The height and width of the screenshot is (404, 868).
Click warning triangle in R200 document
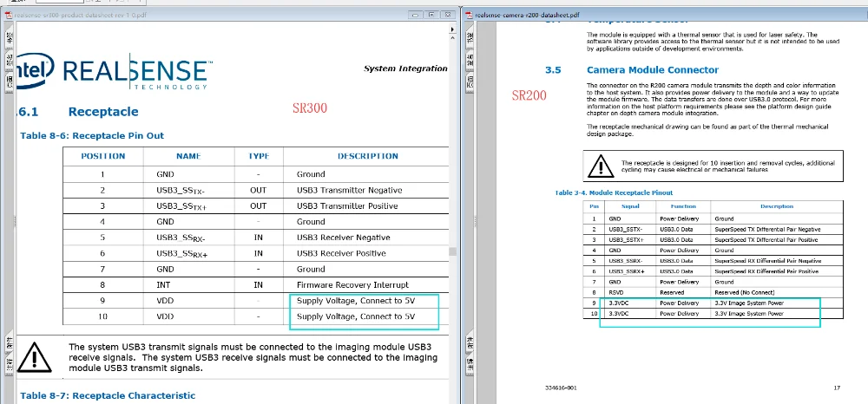point(600,166)
